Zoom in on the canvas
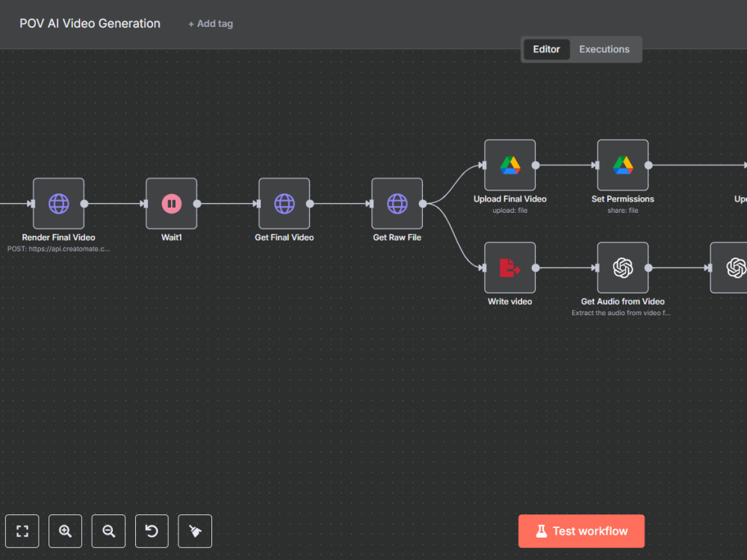Viewport: 747px width, 560px height. tap(65, 531)
